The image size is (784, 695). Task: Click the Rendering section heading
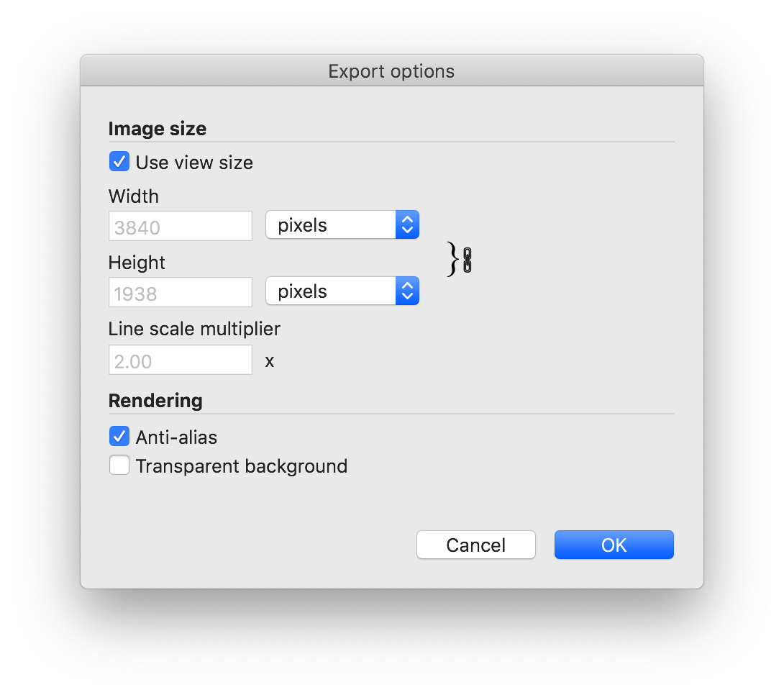click(155, 401)
